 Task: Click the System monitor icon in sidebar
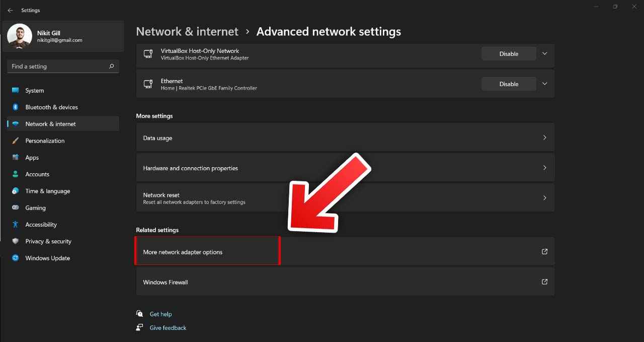(x=15, y=91)
